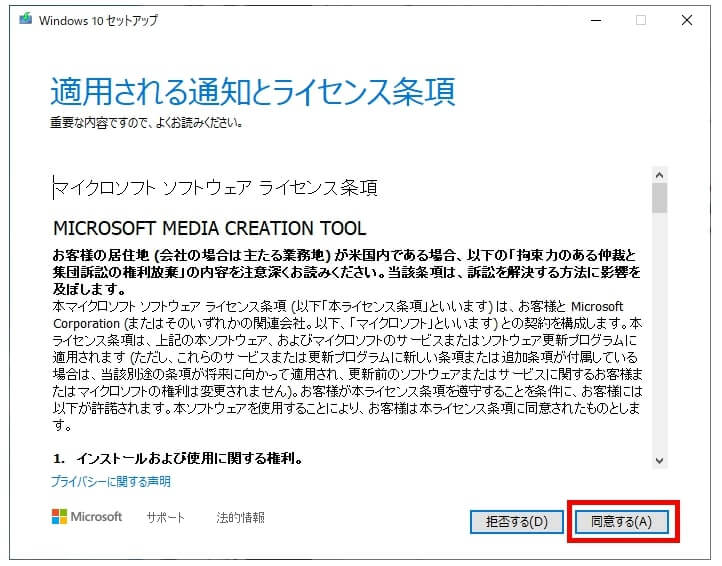Screen dimensions: 722x566
Task: Open the 法的情報 link
Action: [240, 517]
